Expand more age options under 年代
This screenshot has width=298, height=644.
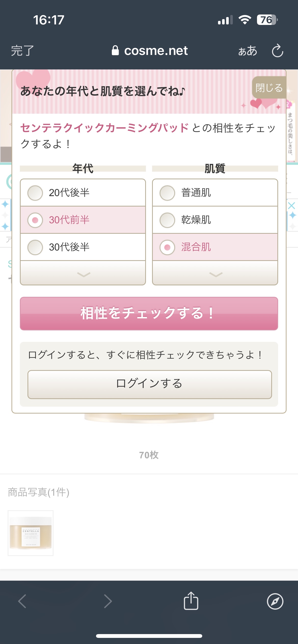click(x=83, y=274)
